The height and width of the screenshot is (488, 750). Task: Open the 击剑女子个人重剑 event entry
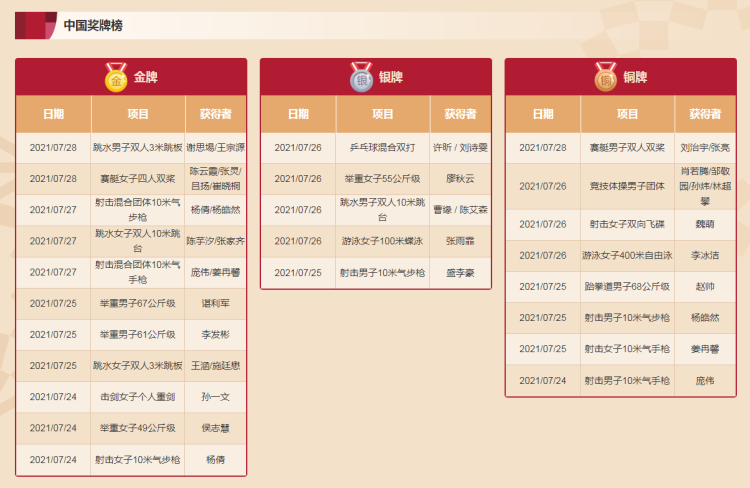[138, 397]
